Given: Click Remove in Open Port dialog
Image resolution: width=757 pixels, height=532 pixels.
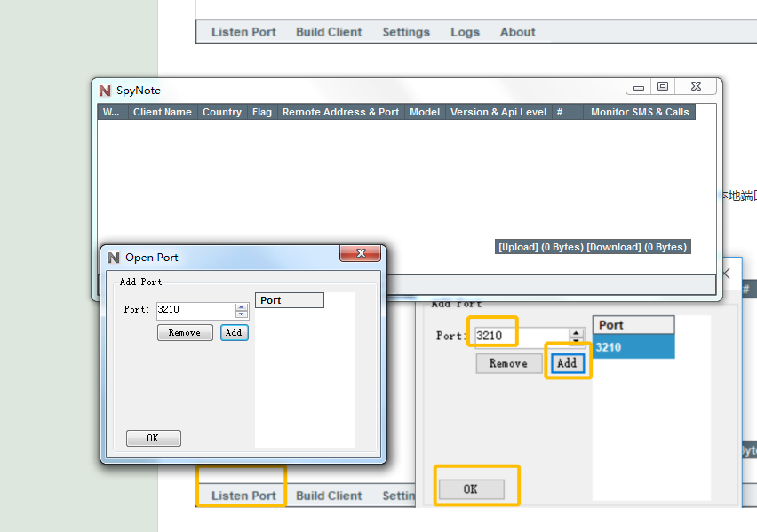Looking at the screenshot, I should (x=185, y=333).
